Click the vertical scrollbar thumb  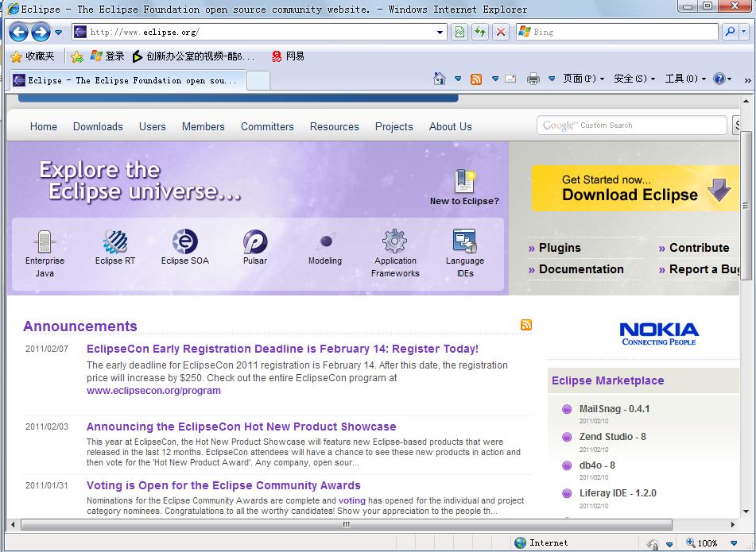point(746,206)
